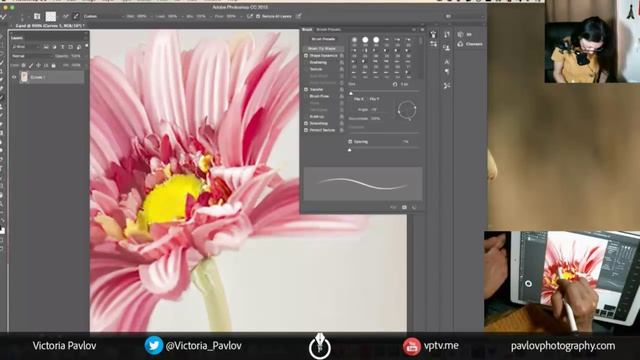Click the smart object filter icon in Layers
Image resolution: width=640 pixels, height=360 pixels.
[x=78, y=47]
